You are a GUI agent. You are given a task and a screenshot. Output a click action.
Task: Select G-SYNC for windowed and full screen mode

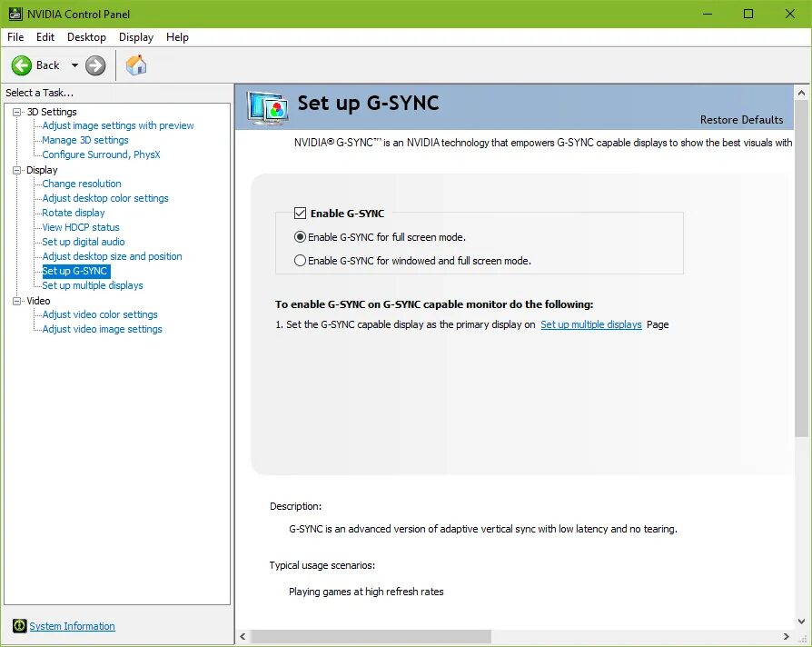300,261
